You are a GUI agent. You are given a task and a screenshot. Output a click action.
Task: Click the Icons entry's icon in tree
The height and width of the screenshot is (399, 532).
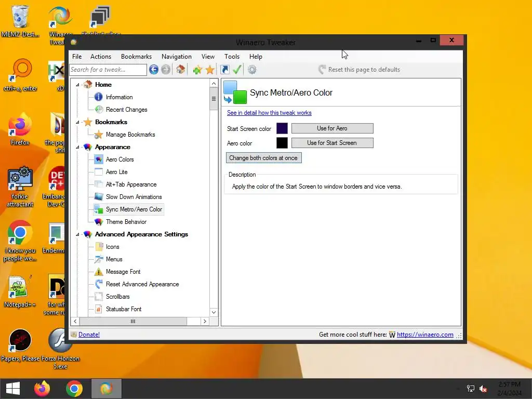click(x=99, y=247)
